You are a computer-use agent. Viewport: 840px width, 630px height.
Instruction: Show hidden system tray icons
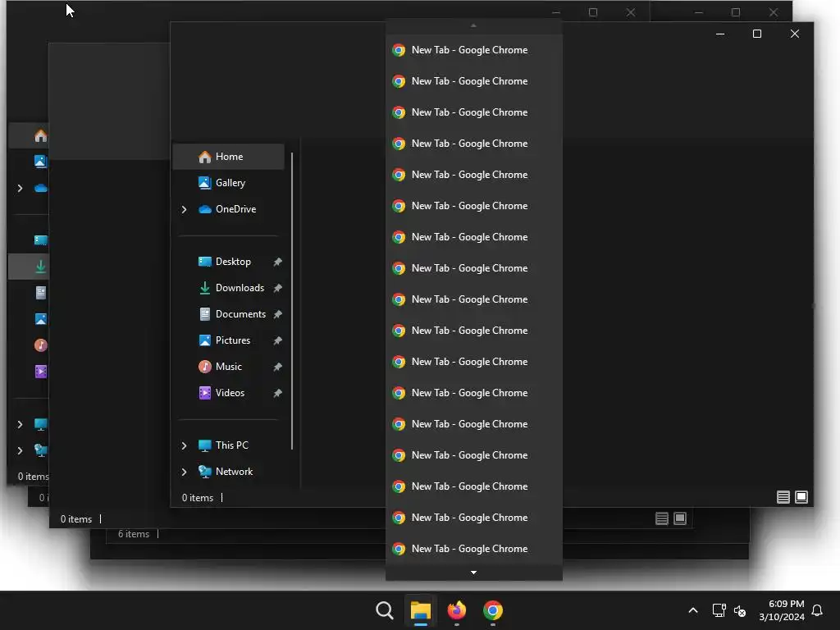click(x=692, y=610)
